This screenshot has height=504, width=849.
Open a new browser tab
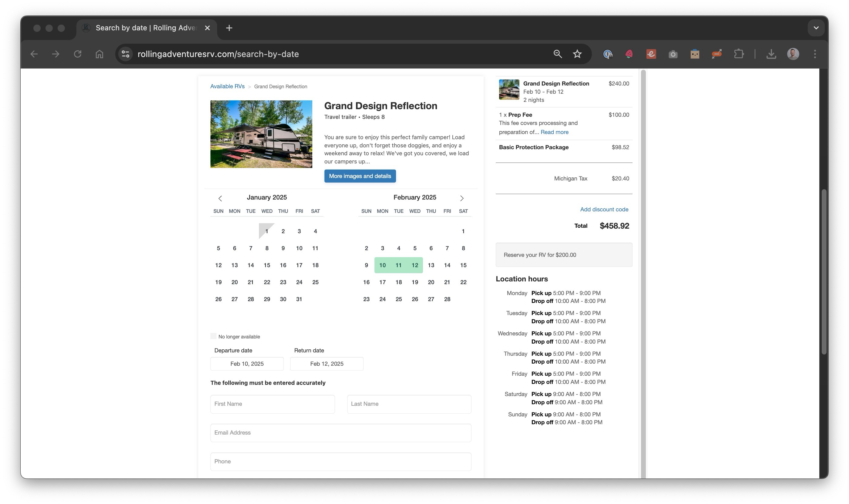(x=229, y=28)
